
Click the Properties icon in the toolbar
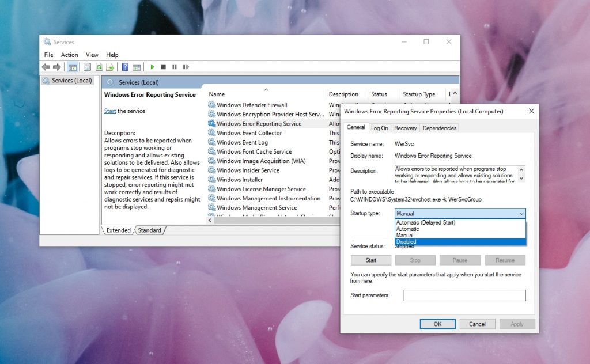pos(87,67)
